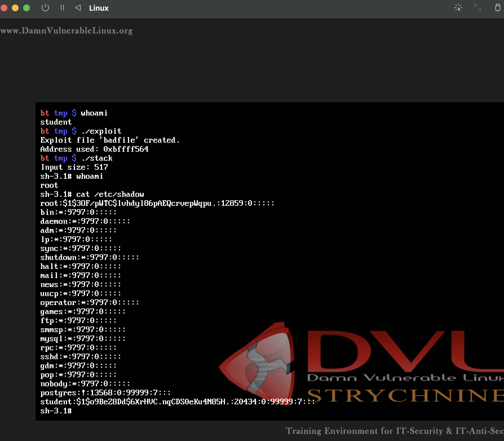
Task: Click the first "bt tmp $ whoami" command
Action: coord(74,113)
